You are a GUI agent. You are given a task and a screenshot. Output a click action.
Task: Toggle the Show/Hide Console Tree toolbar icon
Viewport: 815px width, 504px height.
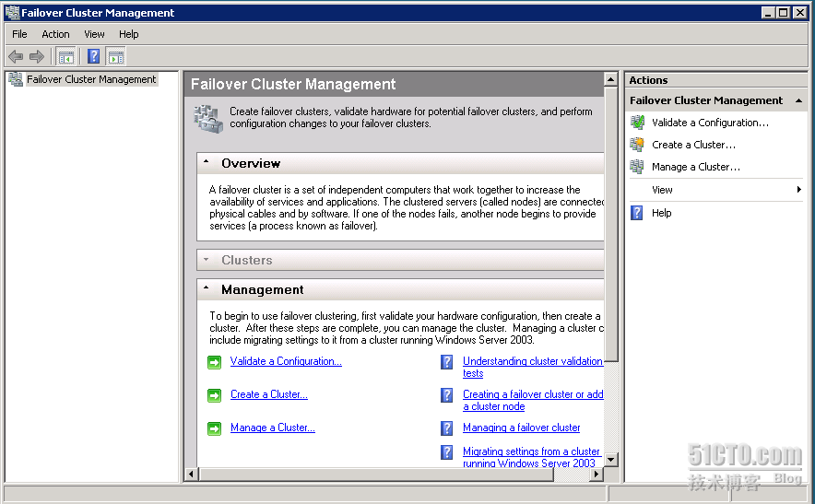coord(66,56)
